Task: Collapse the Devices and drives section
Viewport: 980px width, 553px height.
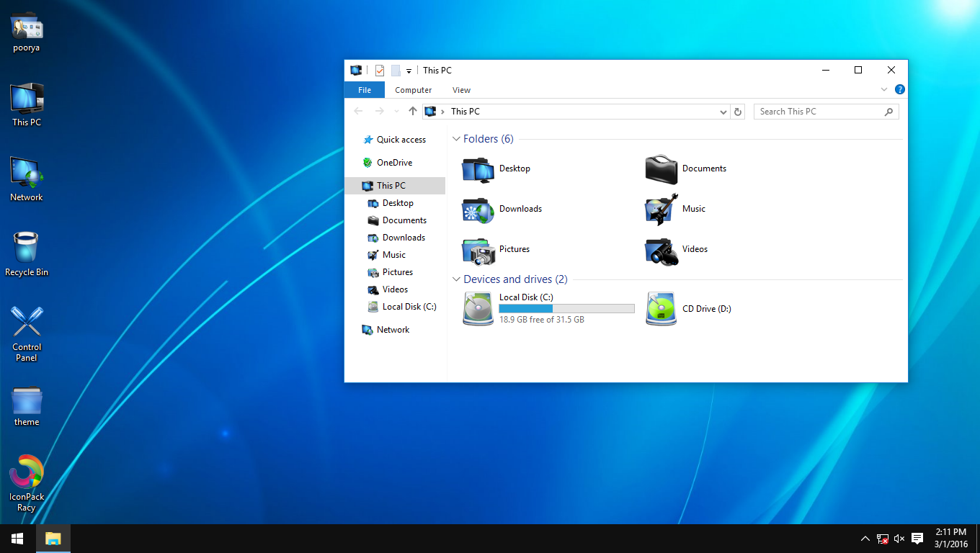Action: (x=456, y=279)
